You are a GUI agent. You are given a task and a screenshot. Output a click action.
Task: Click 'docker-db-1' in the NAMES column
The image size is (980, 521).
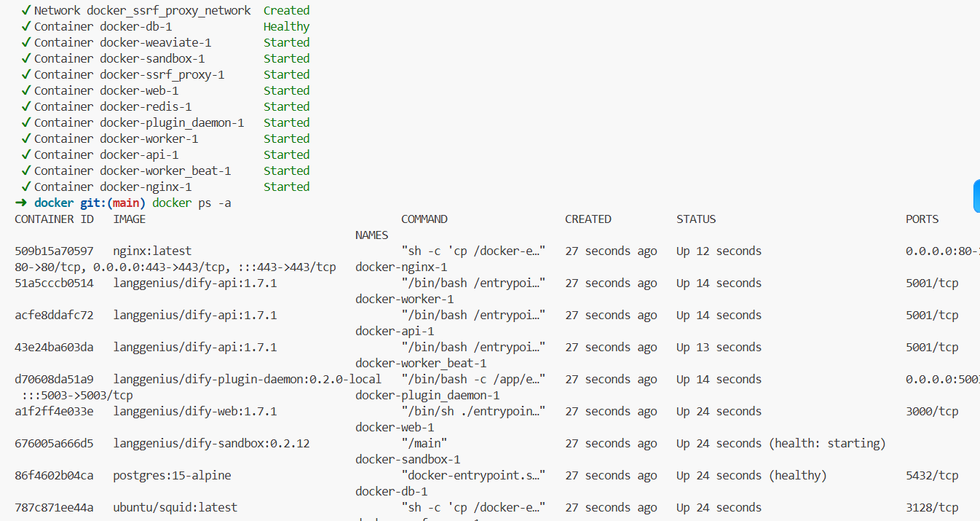(x=391, y=492)
